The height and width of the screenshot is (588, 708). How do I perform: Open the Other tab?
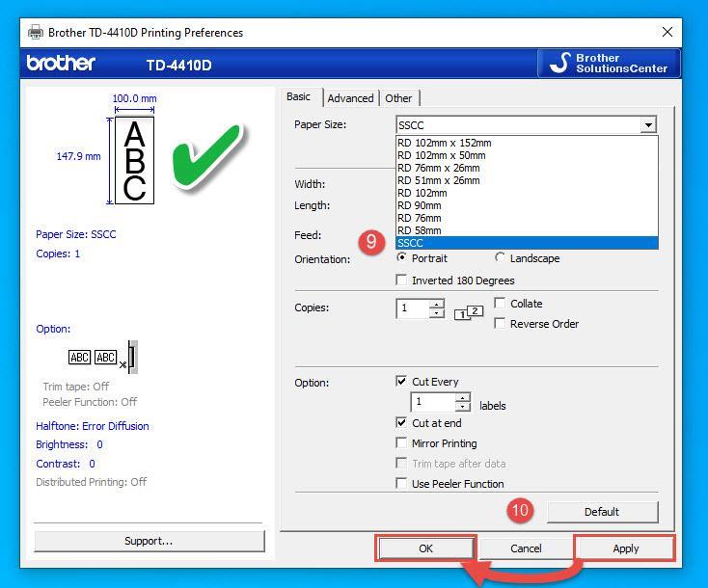click(x=398, y=98)
